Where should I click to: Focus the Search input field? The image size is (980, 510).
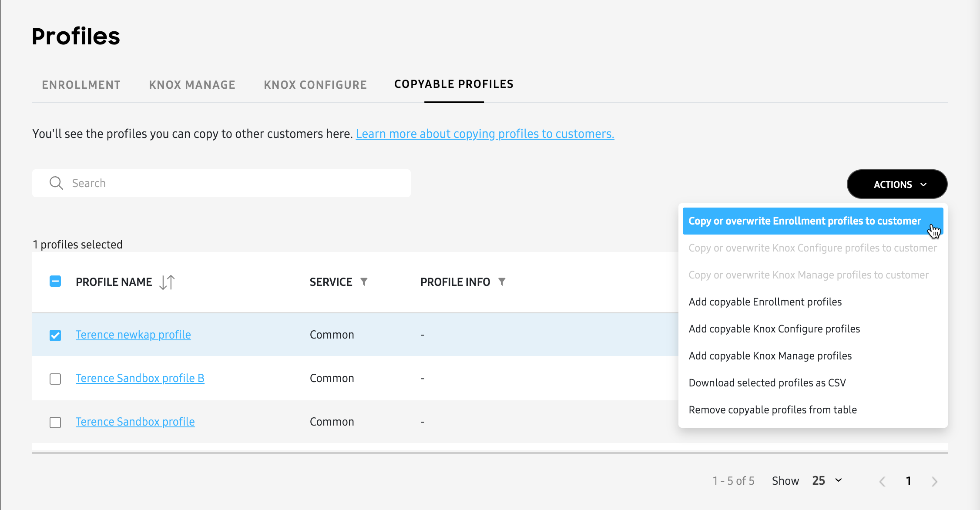tap(222, 183)
